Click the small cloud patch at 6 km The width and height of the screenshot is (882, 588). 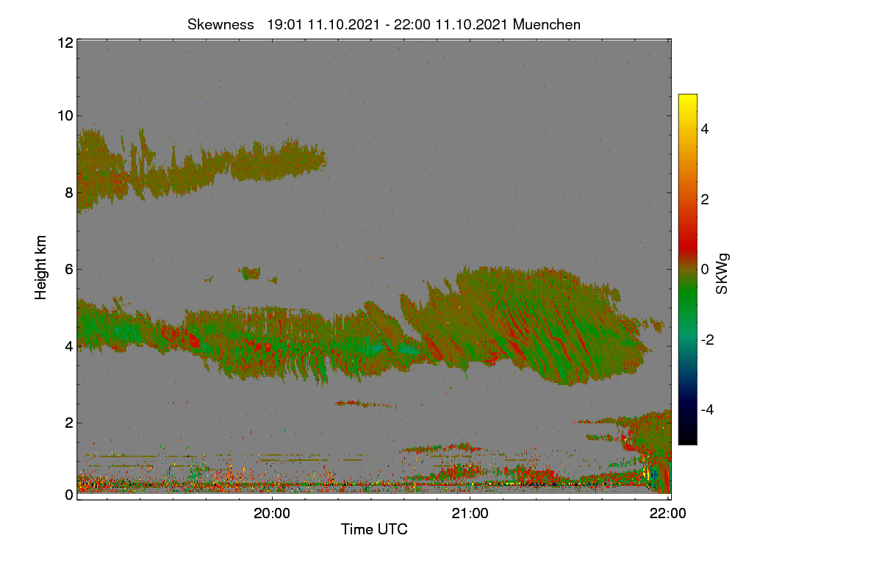click(251, 273)
